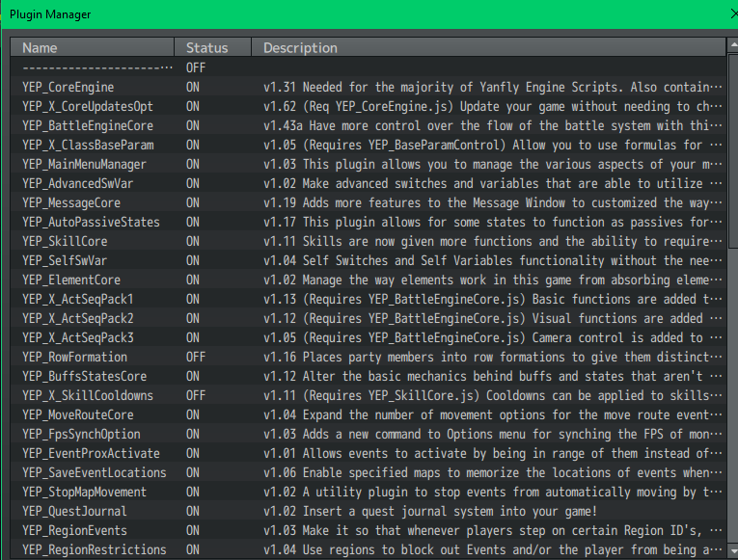Select the YEP_SelfSwVar plugin
The height and width of the screenshot is (560, 738).
click(x=369, y=260)
